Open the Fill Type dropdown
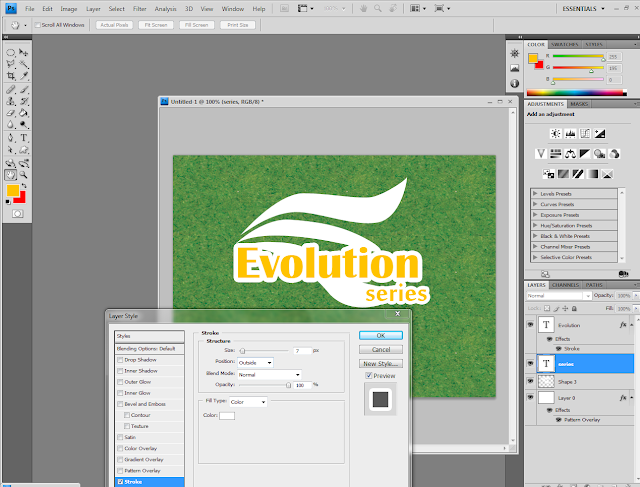Image resolution: width=640 pixels, height=487 pixels. click(248, 402)
